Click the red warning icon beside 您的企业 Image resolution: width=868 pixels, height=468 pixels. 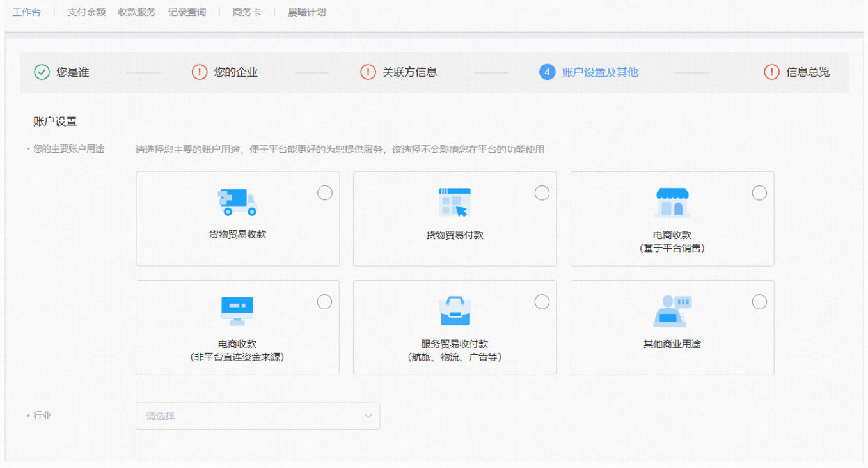pos(200,72)
